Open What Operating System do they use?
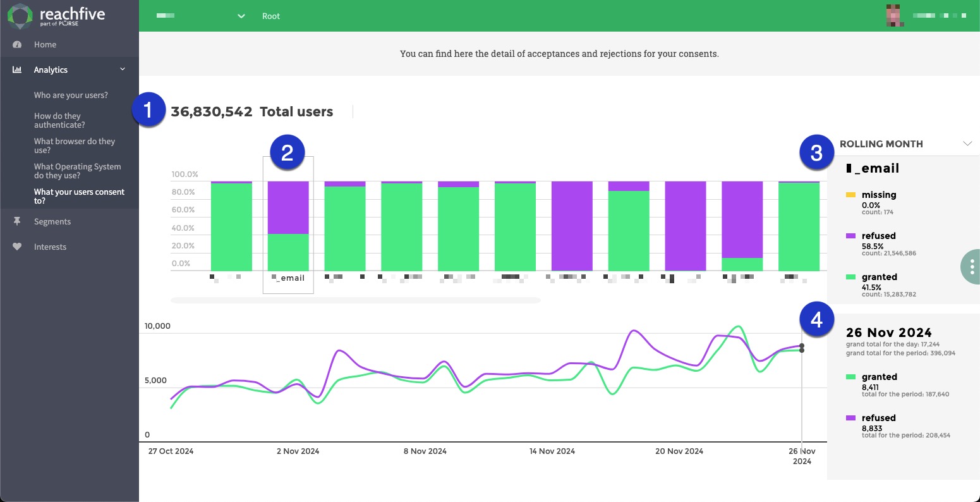 [x=77, y=171]
